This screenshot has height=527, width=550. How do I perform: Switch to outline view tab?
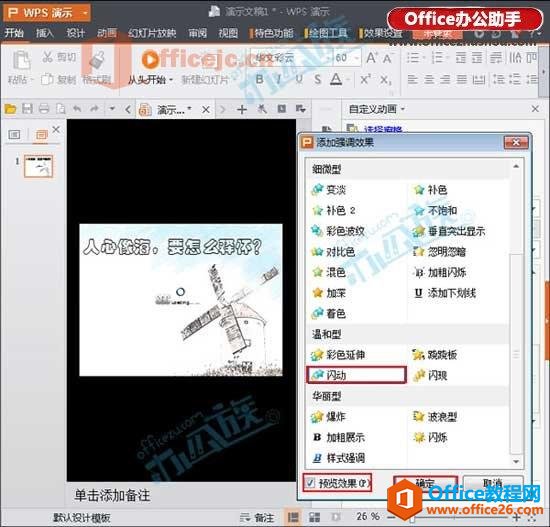(x=14, y=134)
